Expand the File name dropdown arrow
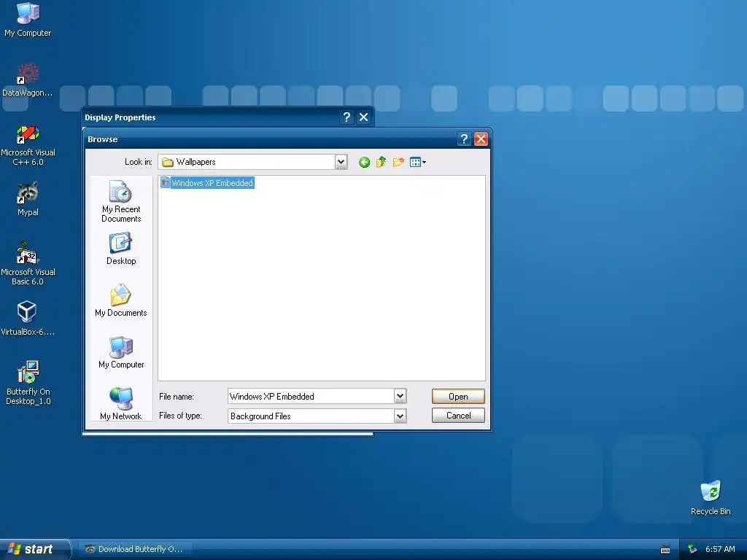Screen dimensions: 747x560 [400, 396]
